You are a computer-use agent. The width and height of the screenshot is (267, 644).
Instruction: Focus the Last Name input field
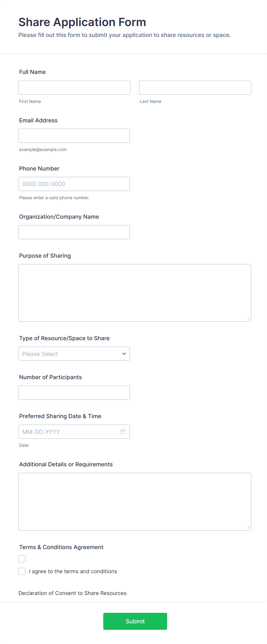tap(195, 87)
